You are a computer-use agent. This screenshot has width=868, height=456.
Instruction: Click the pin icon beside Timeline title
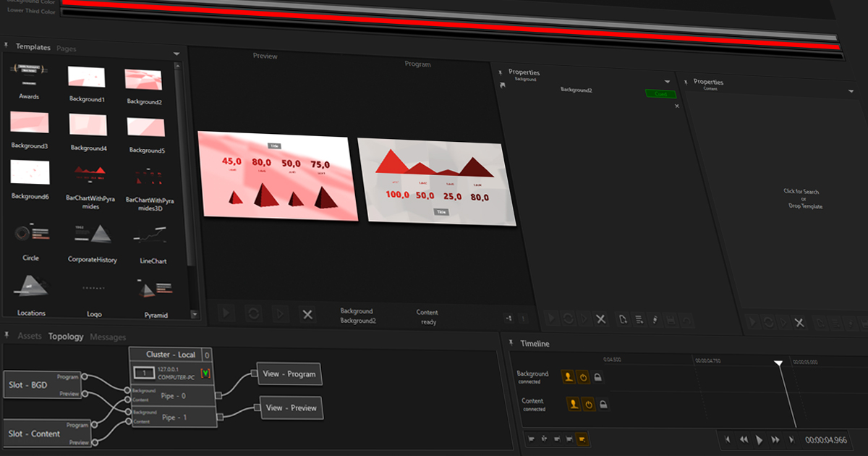coord(511,342)
